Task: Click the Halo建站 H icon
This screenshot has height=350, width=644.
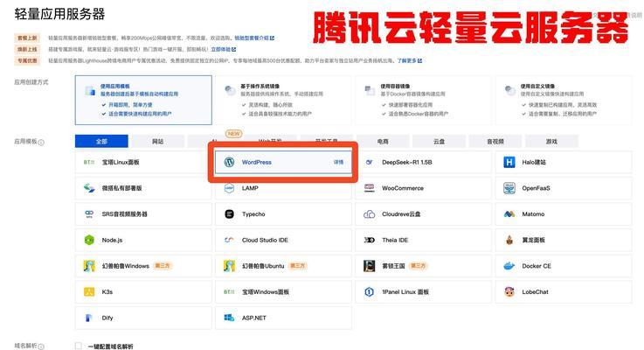Action: click(x=509, y=162)
